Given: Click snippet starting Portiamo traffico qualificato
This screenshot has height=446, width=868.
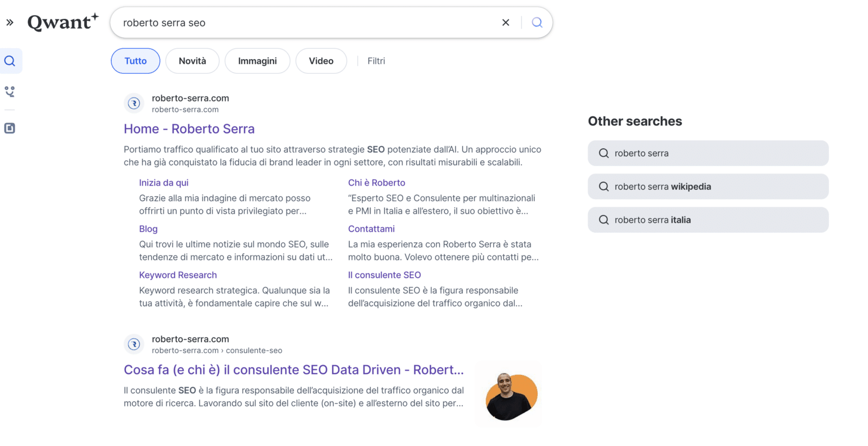Looking at the screenshot, I should pos(333,156).
